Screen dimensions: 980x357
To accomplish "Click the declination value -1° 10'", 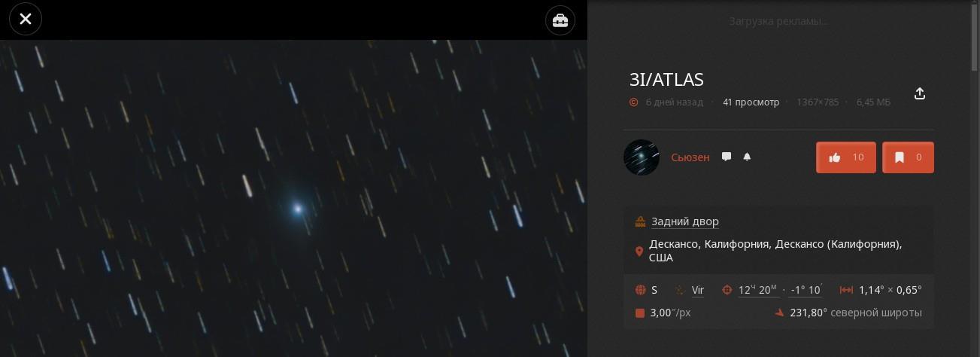I will point(806,290).
